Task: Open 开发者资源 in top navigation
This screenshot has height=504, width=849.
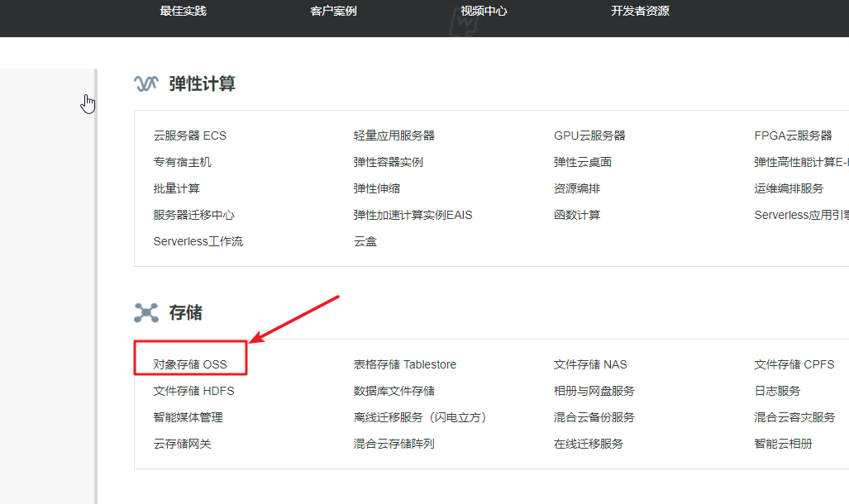Action: pyautogui.click(x=640, y=11)
